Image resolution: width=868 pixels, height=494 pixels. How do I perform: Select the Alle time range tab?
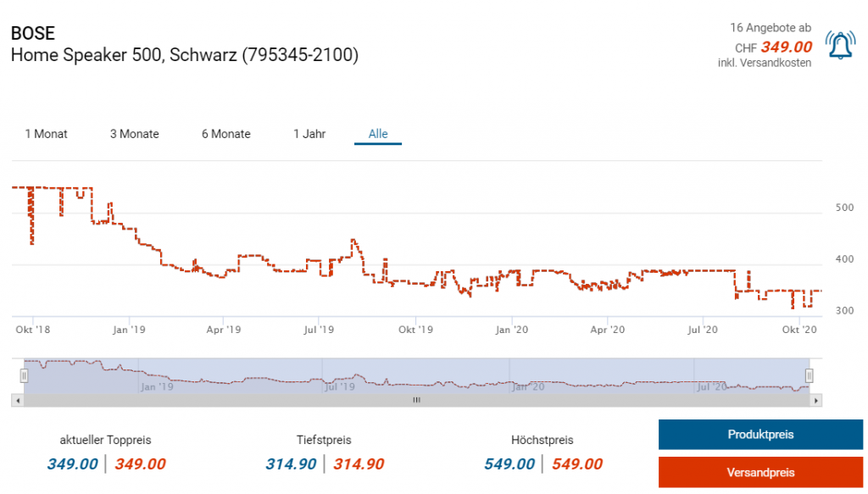[378, 134]
